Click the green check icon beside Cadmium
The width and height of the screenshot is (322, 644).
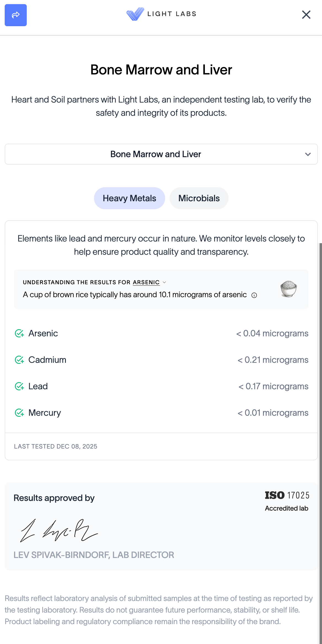19,360
